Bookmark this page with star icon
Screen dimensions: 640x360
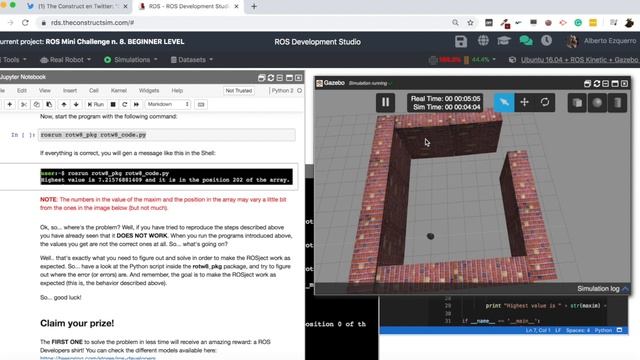[470, 22]
